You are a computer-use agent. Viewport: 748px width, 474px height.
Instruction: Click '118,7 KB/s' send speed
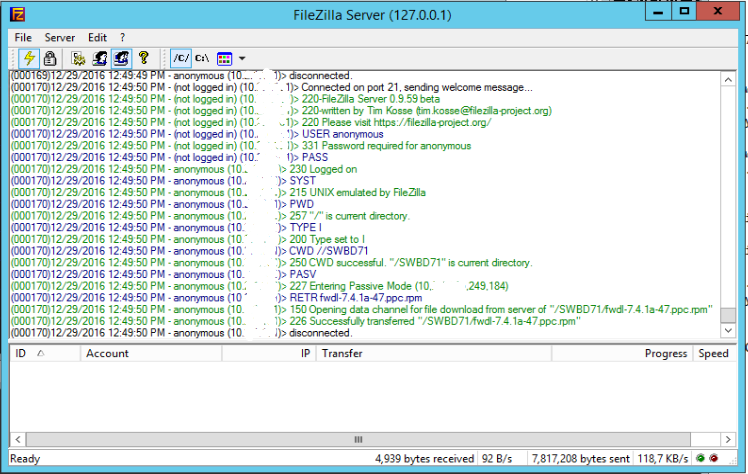click(663, 459)
